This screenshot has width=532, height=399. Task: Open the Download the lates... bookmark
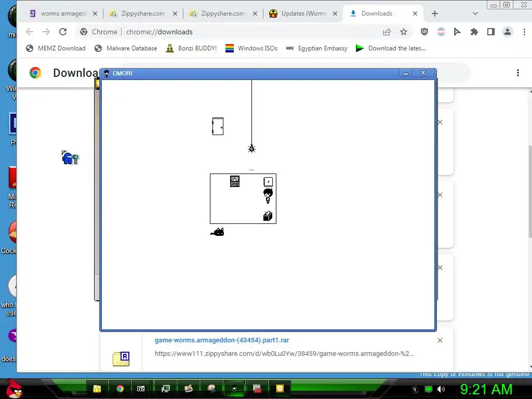(x=391, y=48)
